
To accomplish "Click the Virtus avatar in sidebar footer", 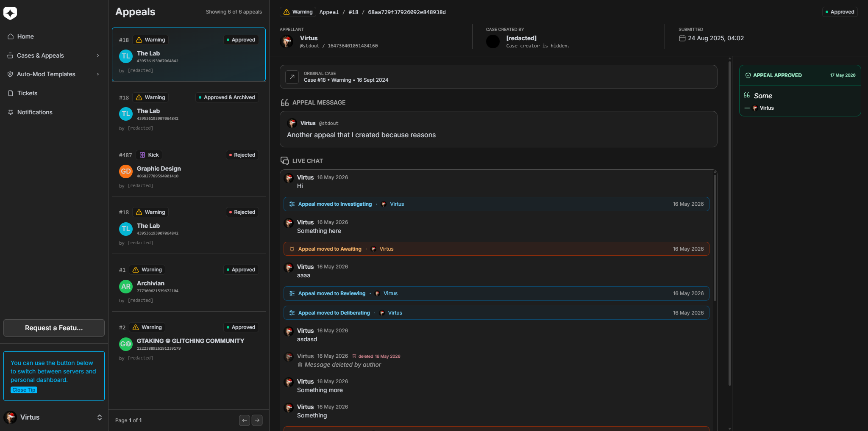I will click(10, 417).
